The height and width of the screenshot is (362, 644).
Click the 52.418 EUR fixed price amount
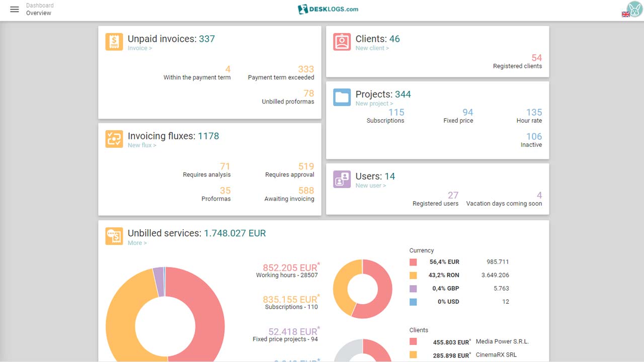[294, 331]
